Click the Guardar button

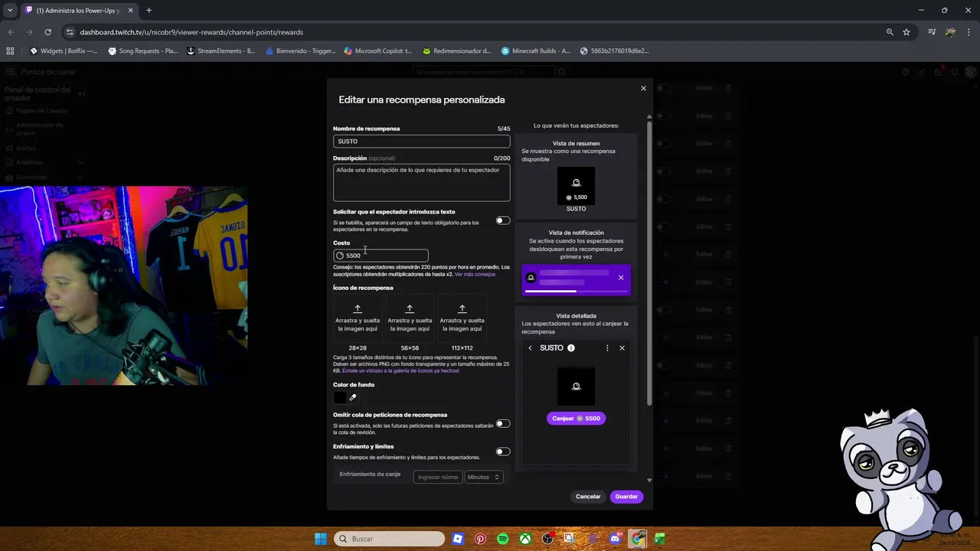(626, 497)
